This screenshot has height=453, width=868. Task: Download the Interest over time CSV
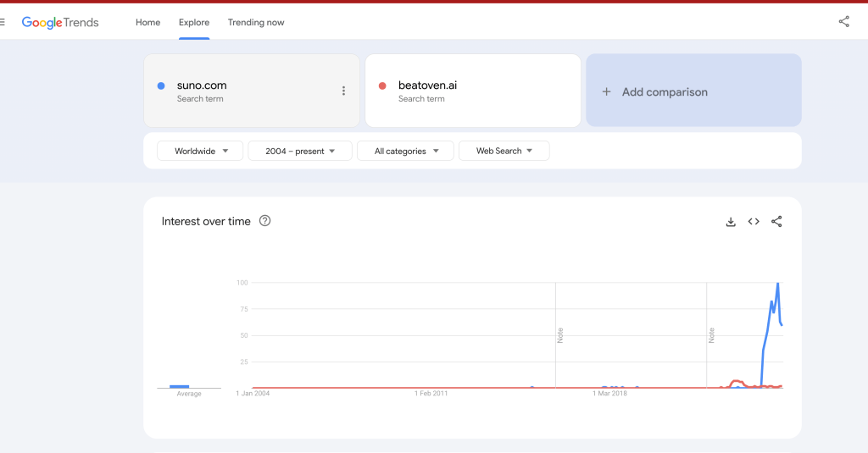tap(731, 222)
